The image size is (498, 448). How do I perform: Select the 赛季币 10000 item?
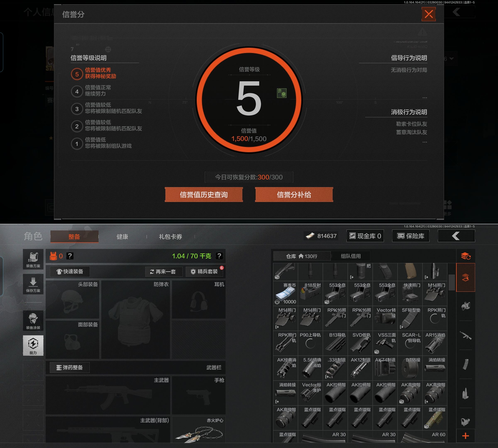(x=286, y=294)
